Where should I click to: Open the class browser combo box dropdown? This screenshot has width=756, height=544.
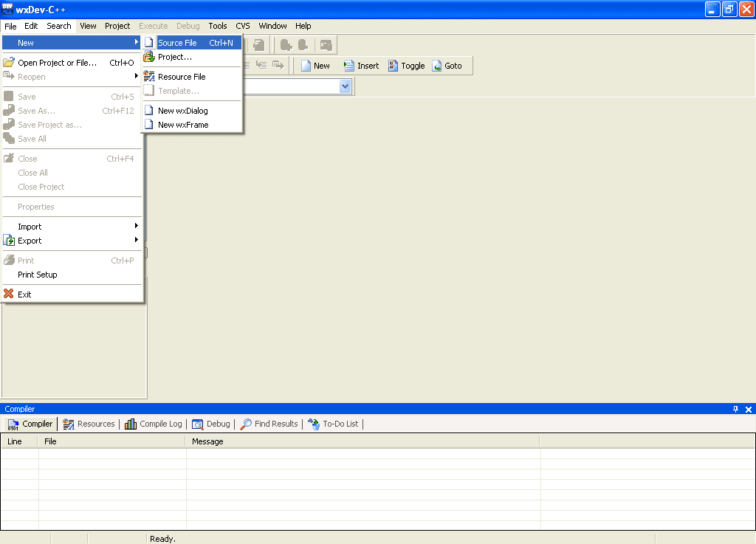[x=345, y=87]
